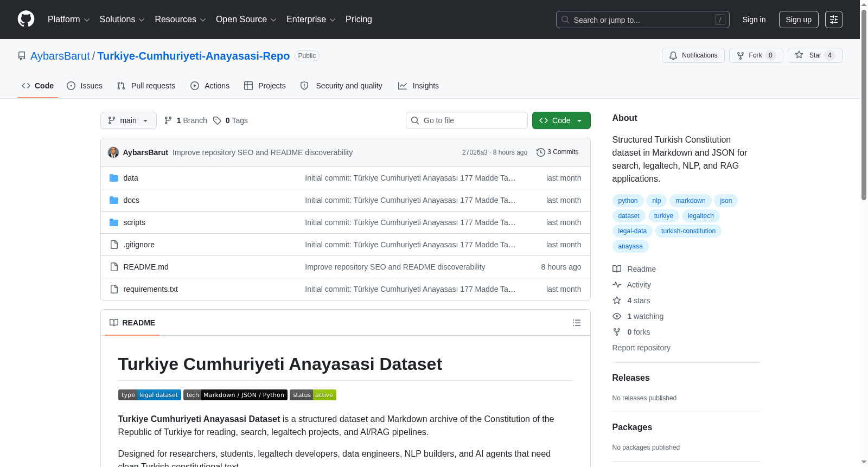Screen dimensions: 868x467
Task: Click the scripts folder icon
Action: (114, 222)
